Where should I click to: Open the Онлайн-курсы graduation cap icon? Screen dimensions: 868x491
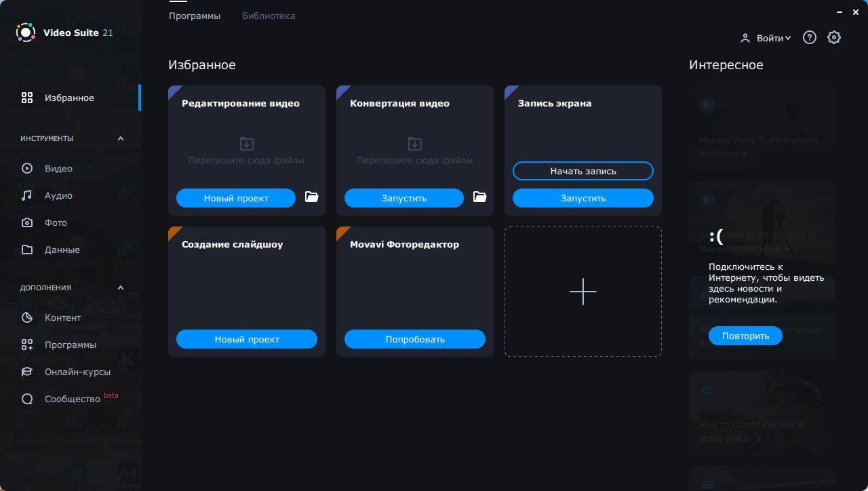27,372
